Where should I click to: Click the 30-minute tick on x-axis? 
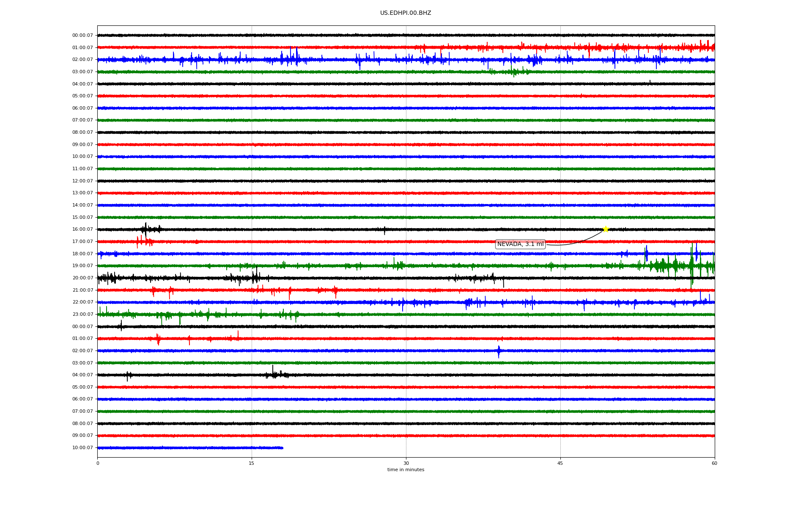click(x=406, y=463)
